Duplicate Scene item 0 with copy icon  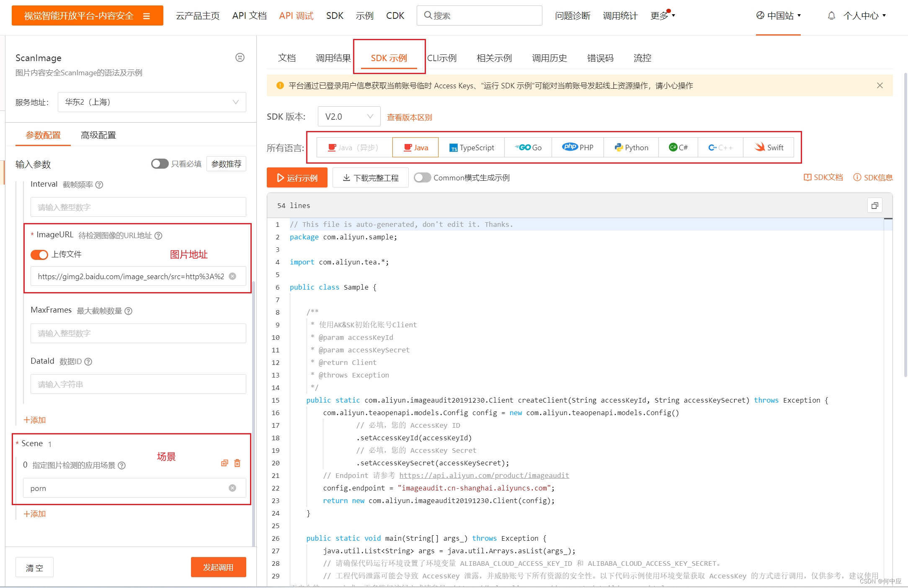(x=224, y=463)
